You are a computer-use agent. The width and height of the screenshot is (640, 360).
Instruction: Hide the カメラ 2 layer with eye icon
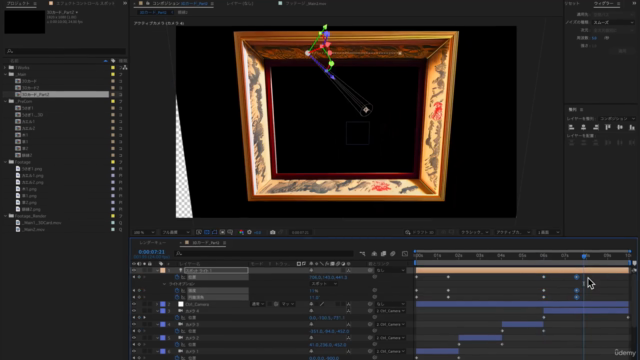[134, 338]
